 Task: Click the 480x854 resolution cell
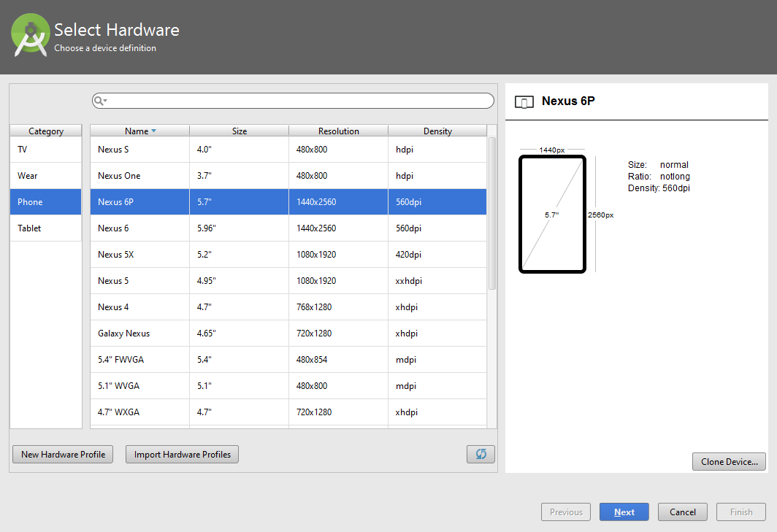click(x=338, y=359)
